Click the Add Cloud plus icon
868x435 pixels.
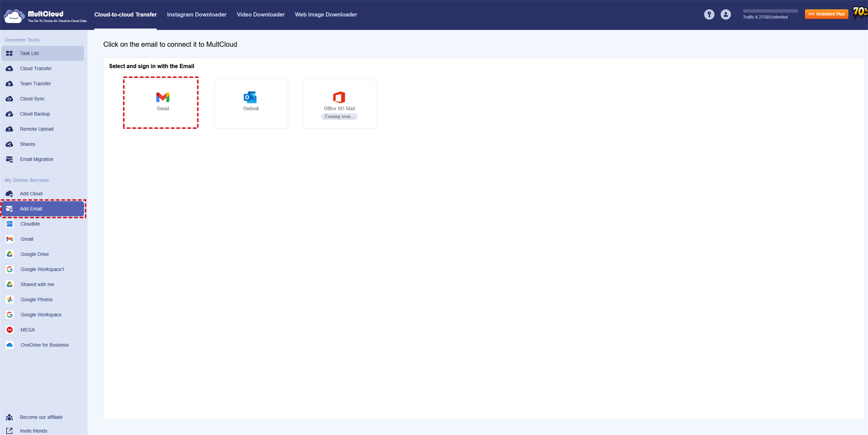click(9, 194)
